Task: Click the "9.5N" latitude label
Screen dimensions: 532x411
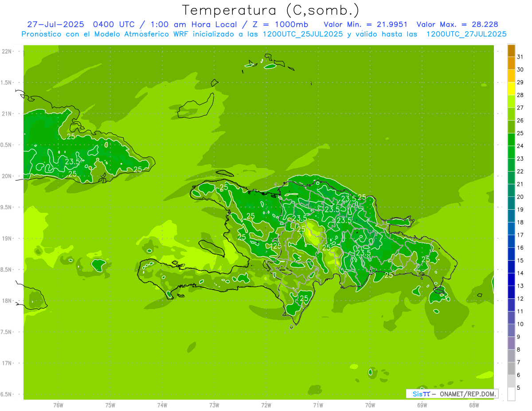Action: tap(6, 207)
